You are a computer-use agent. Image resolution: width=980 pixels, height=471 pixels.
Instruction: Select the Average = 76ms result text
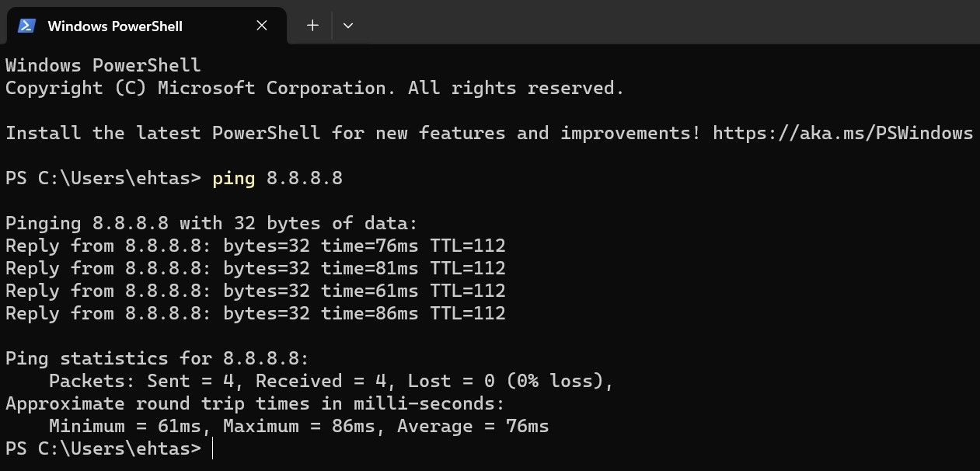[472, 426]
